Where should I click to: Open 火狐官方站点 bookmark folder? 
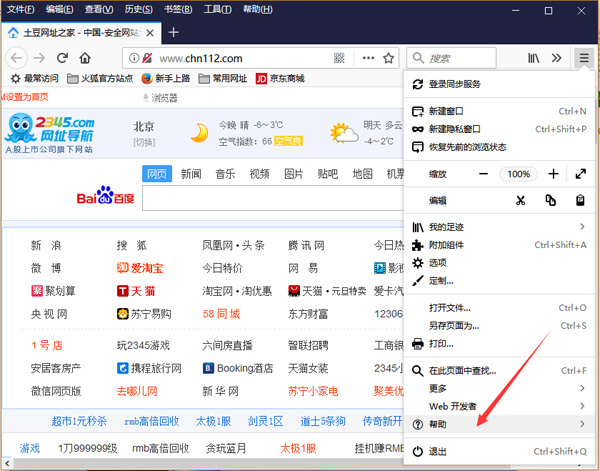pos(100,79)
